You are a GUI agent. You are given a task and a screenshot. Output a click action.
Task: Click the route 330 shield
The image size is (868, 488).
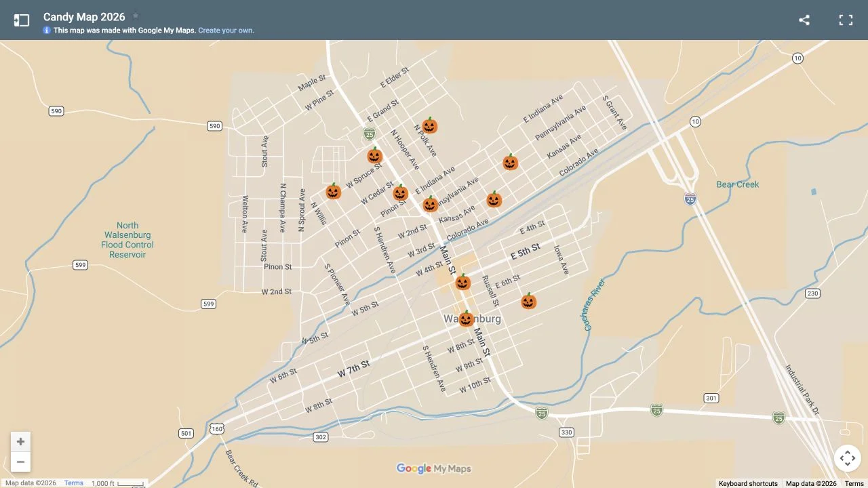[567, 432]
